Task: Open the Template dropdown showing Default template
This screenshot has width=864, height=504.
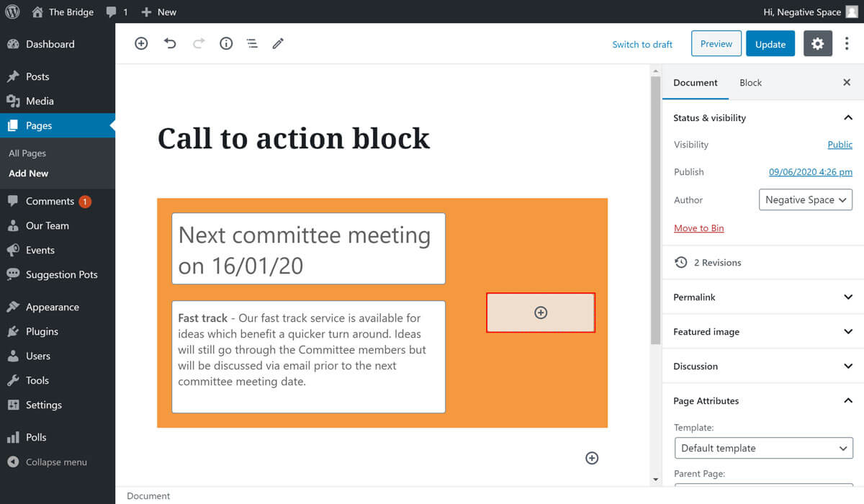Action: tap(763, 448)
